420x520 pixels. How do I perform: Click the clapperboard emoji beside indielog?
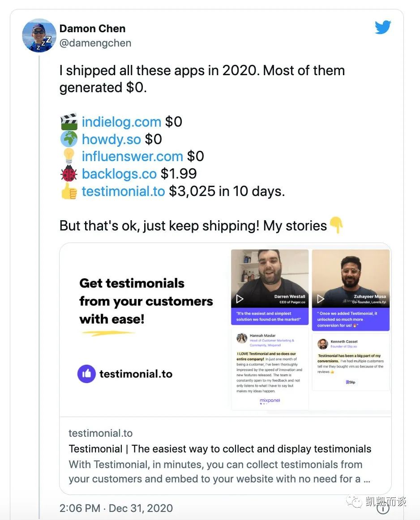[x=69, y=122]
